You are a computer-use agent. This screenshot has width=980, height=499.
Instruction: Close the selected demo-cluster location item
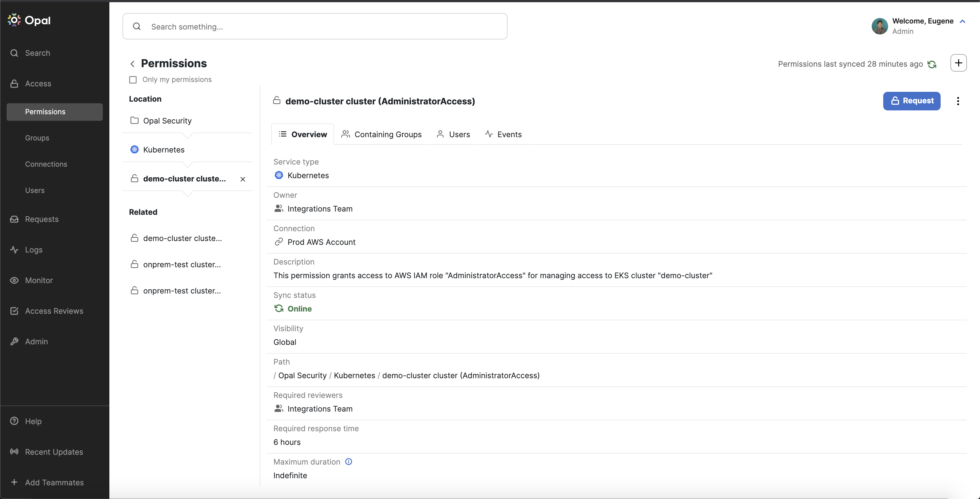tap(243, 179)
